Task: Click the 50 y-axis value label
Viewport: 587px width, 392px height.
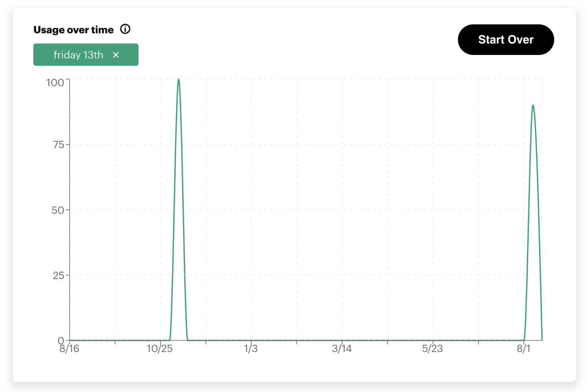Action: pyautogui.click(x=58, y=210)
